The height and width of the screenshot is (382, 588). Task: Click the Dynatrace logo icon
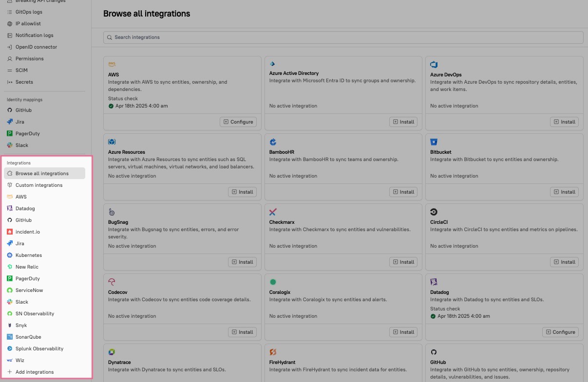click(x=112, y=352)
